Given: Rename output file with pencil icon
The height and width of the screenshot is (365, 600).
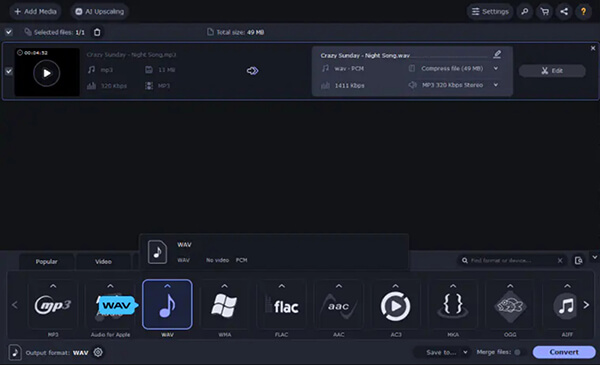Looking at the screenshot, I should 497,54.
